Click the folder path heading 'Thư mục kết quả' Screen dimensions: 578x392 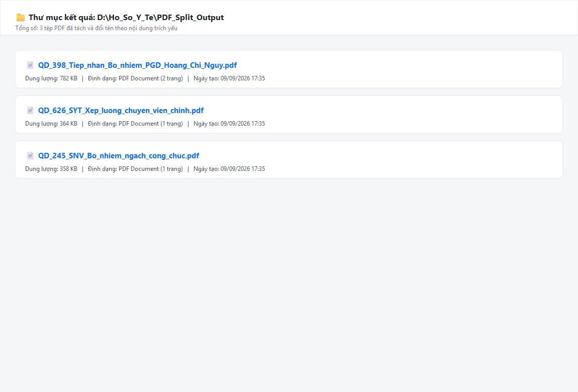coord(126,17)
